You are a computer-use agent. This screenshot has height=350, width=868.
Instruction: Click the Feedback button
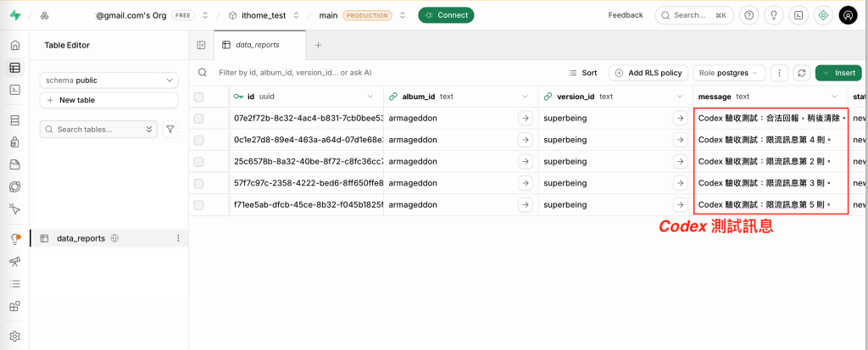(x=626, y=15)
